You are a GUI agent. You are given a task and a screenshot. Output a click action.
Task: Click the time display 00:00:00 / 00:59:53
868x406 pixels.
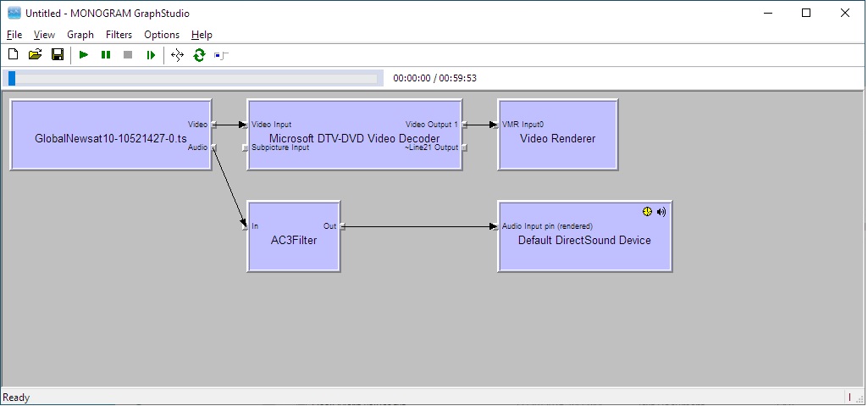(434, 78)
